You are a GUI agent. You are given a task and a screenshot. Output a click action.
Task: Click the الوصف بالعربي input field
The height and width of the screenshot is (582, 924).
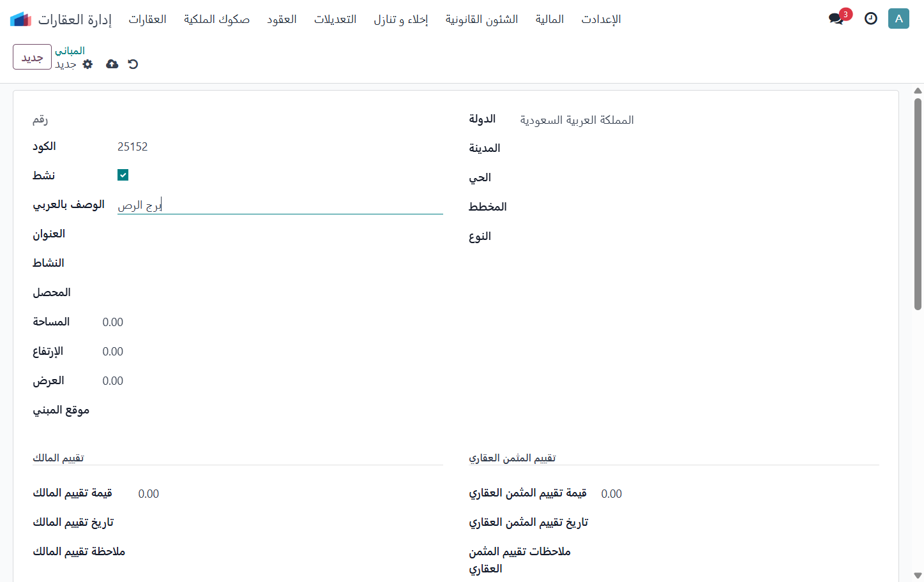click(280, 205)
